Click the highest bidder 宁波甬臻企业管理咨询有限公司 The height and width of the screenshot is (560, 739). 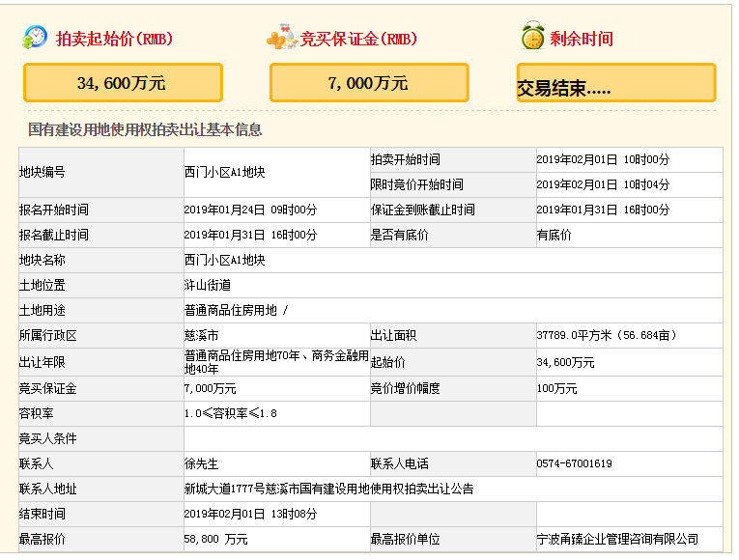(x=617, y=539)
